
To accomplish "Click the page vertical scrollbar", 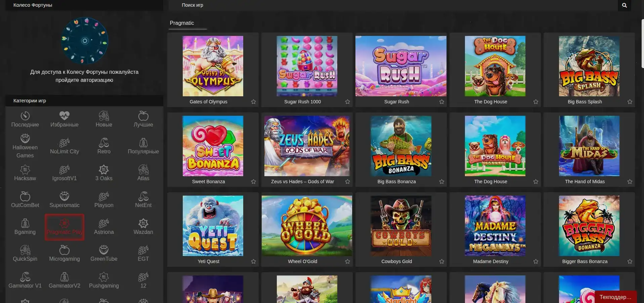I will 642,44.
